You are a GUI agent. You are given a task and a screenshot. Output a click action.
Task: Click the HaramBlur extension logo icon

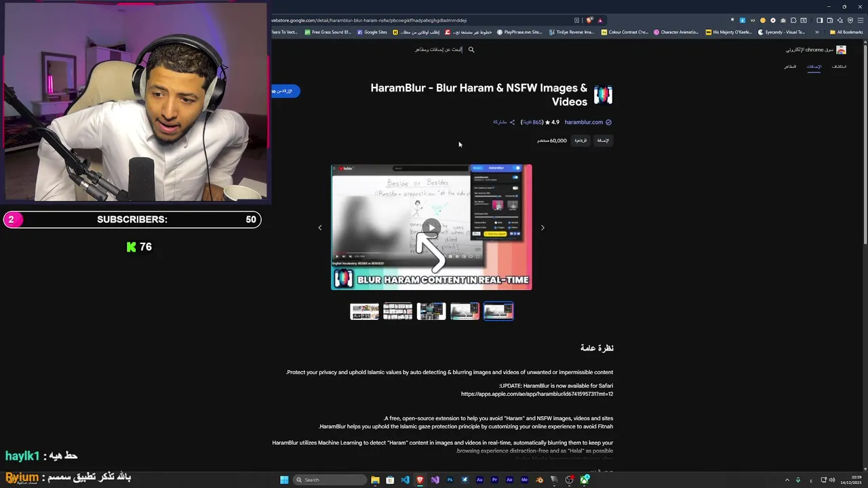(x=603, y=95)
